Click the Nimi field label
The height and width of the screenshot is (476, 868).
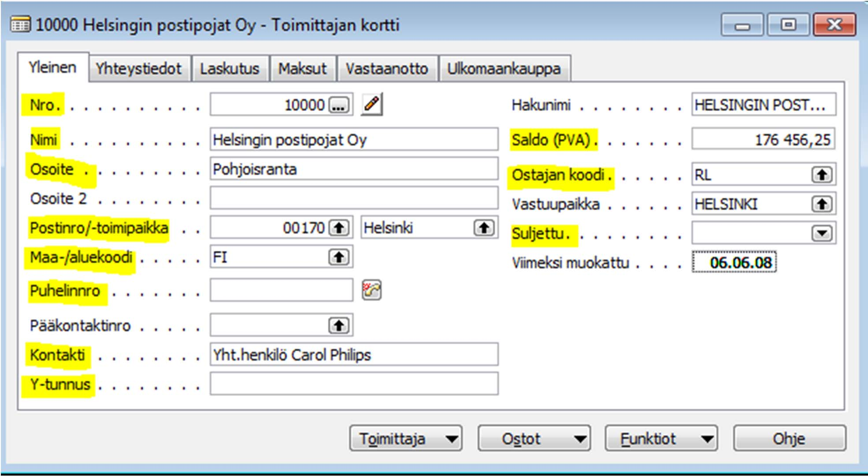coord(43,140)
